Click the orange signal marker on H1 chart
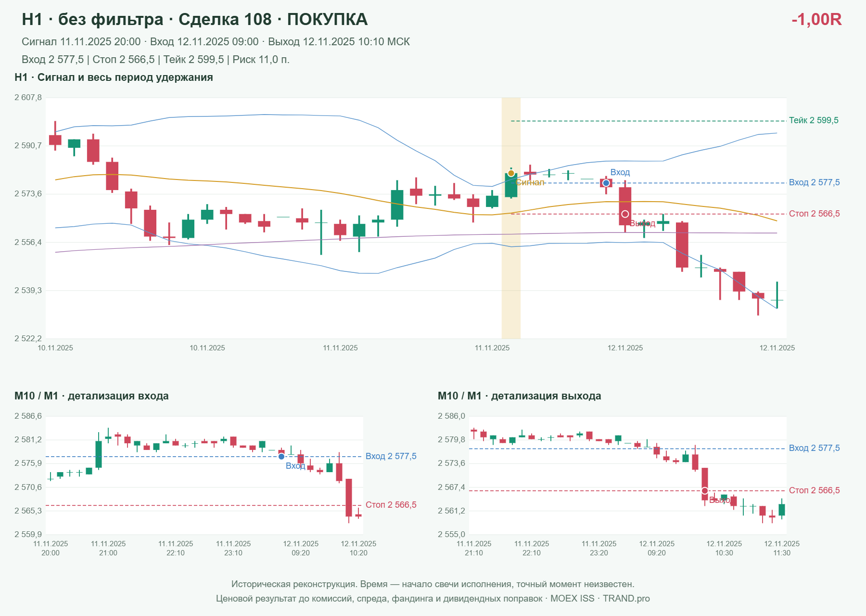The image size is (866, 616). (511, 173)
